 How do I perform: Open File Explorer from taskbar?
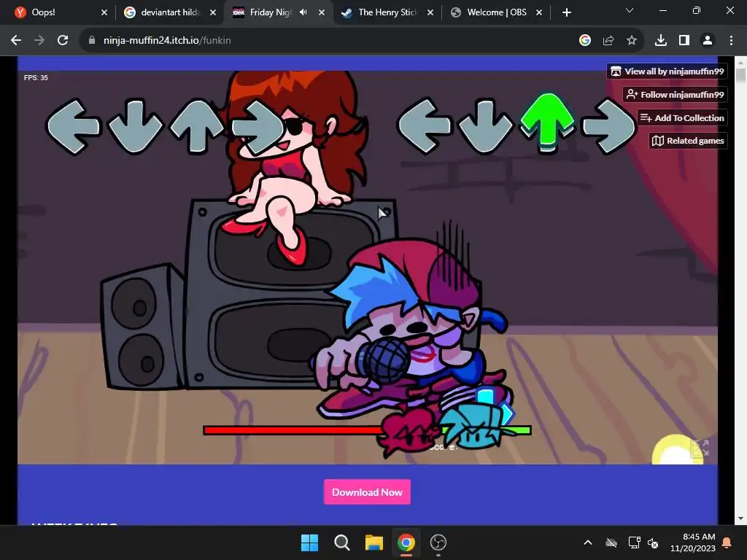pyautogui.click(x=374, y=542)
